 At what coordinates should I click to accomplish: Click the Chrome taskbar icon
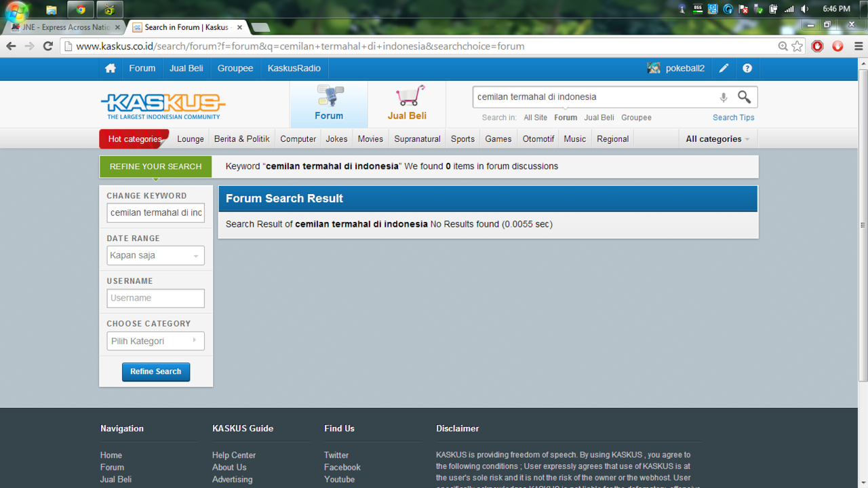(x=81, y=10)
